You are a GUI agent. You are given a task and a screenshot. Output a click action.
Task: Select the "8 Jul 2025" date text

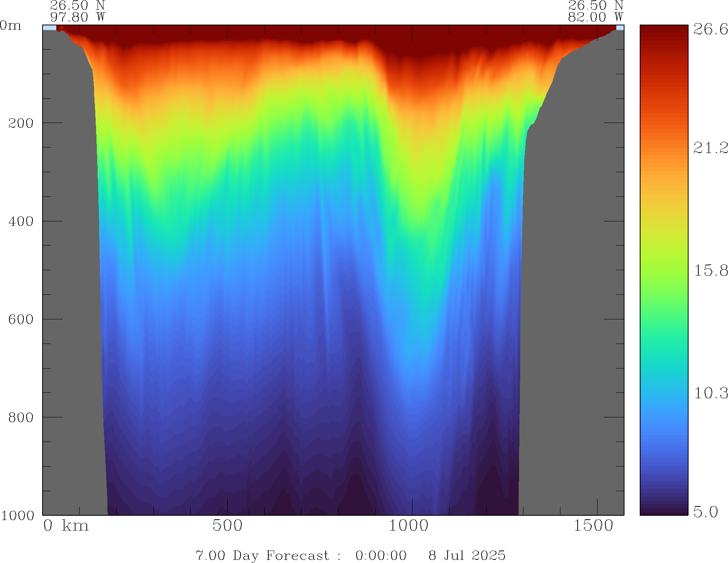click(x=467, y=555)
